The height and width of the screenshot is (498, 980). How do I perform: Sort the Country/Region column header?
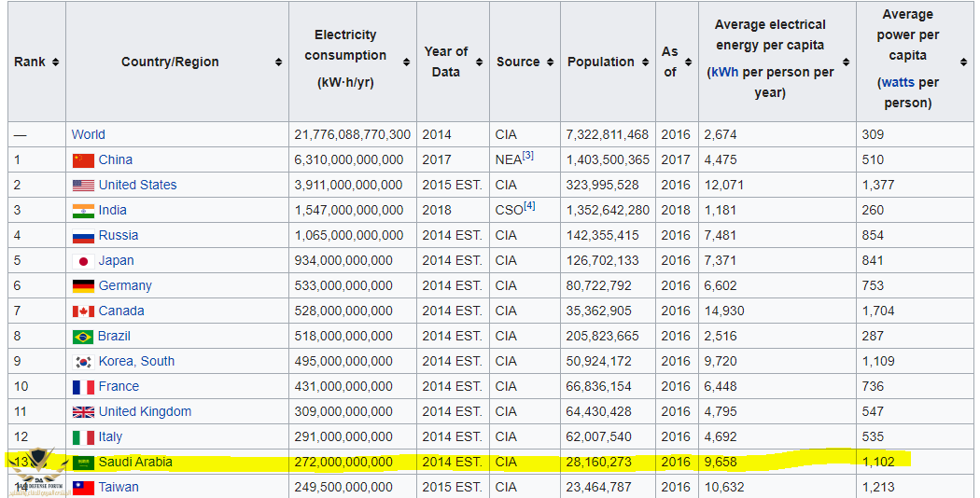pos(278,62)
